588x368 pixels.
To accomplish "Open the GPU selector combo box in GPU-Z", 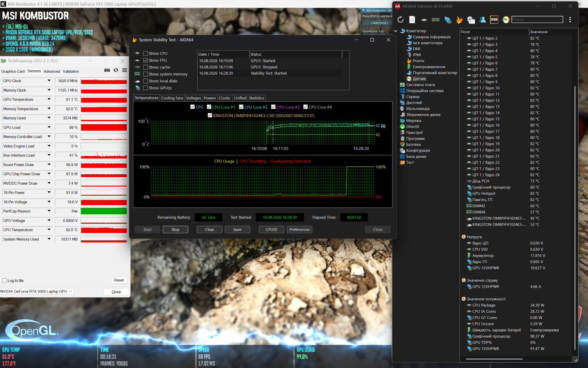I will click(37, 291).
